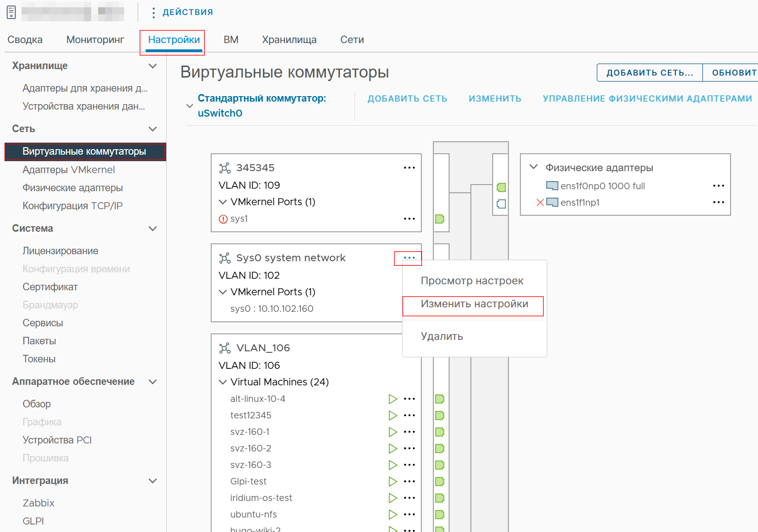758x532 pixels.
Task: Choose Изменить настройки from the context menu
Action: (474, 304)
